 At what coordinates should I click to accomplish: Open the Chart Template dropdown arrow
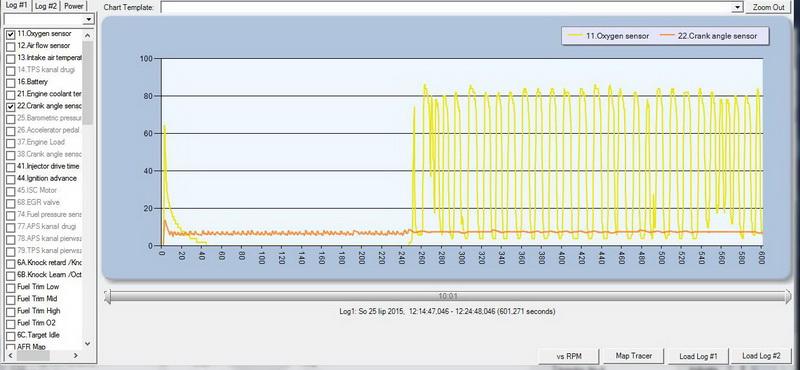pos(737,8)
